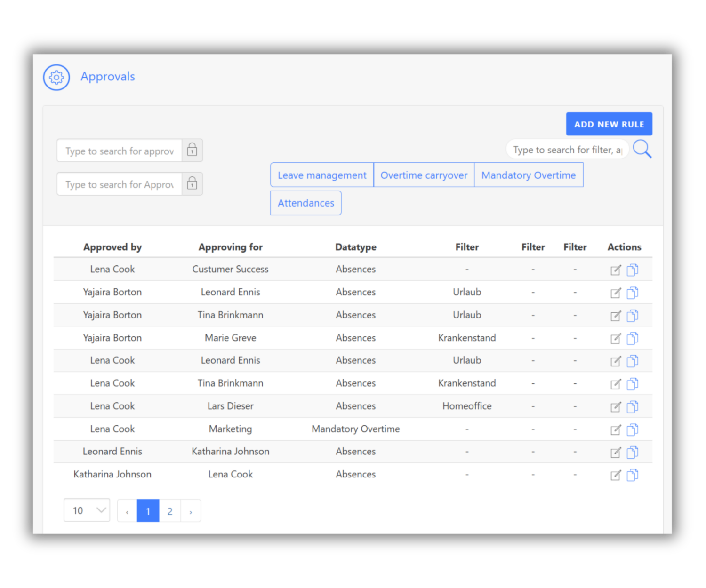
Task: Click the lock icon on the second search field
Action: (x=192, y=183)
